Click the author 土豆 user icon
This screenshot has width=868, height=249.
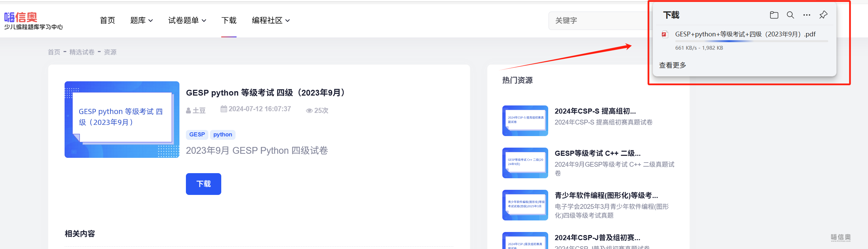188,111
